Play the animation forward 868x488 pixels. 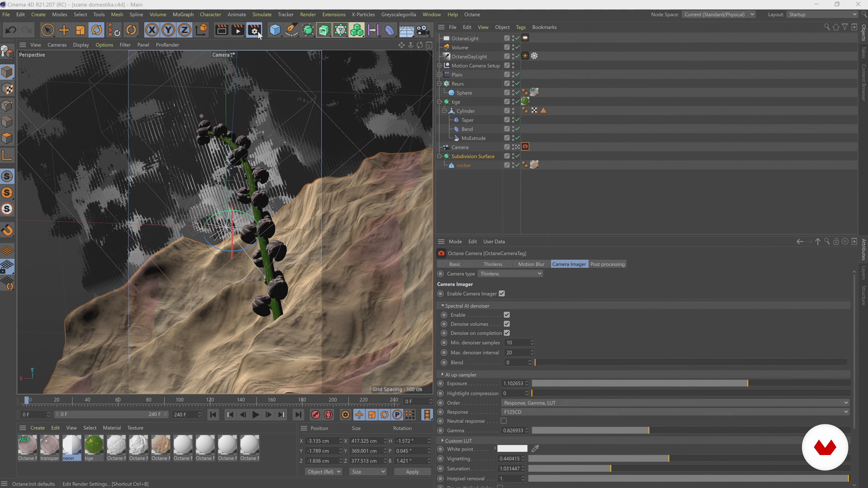click(256, 415)
